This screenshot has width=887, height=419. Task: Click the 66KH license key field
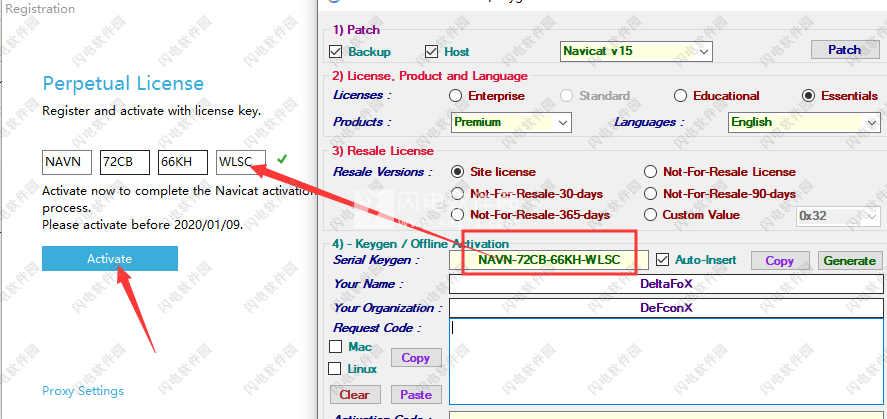coord(183,162)
